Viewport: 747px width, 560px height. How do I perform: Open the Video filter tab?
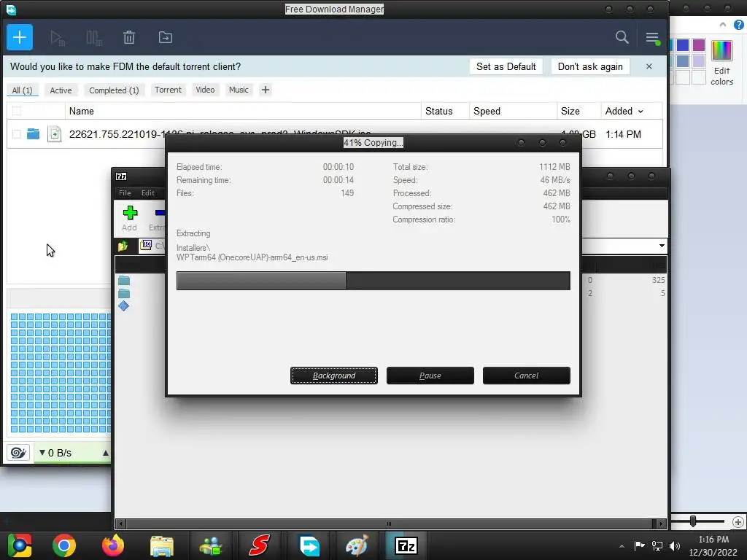pyautogui.click(x=205, y=90)
